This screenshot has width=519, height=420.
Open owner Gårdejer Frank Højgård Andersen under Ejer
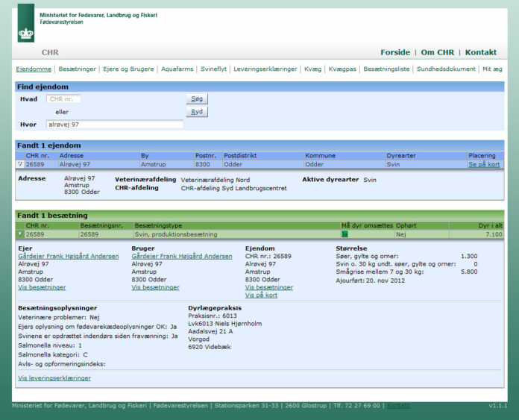[68, 256]
